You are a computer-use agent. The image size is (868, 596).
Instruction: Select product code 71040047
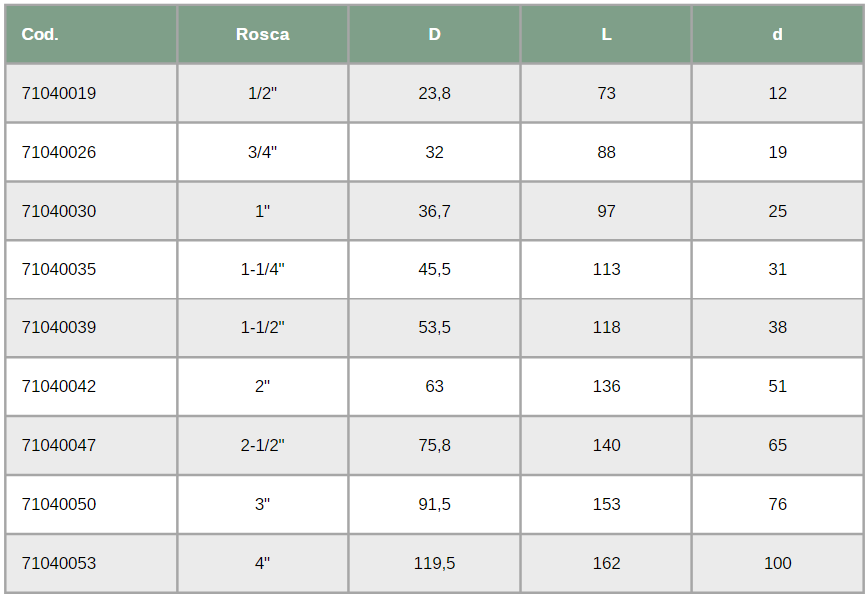[59, 445]
